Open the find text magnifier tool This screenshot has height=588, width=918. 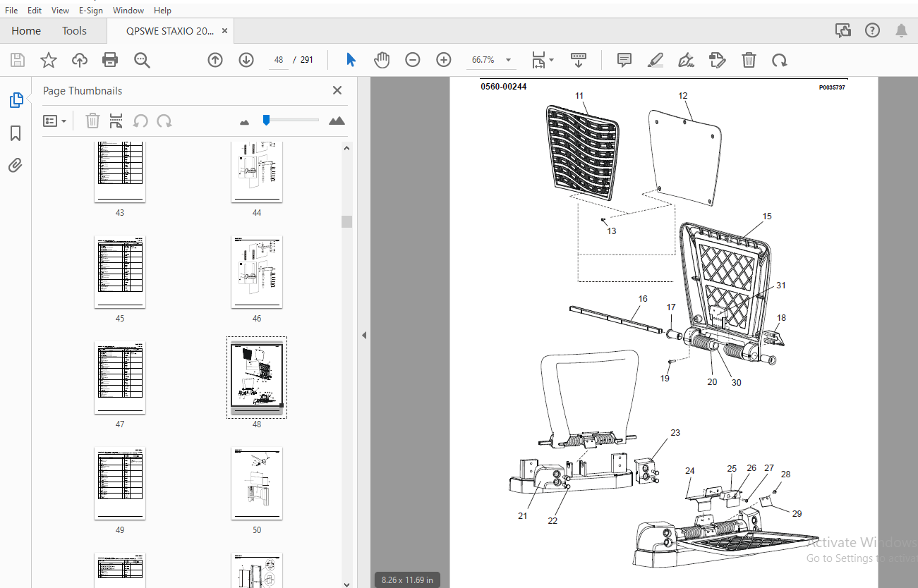click(x=142, y=60)
